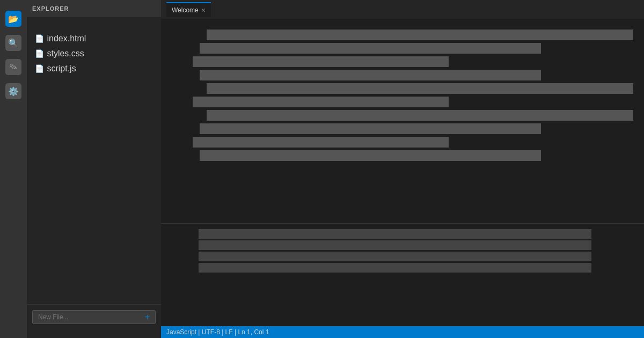Screen dimensions: 644x338
Task: Open the Explorer sidebar icon
Action: pyautogui.click(x=13, y=19)
